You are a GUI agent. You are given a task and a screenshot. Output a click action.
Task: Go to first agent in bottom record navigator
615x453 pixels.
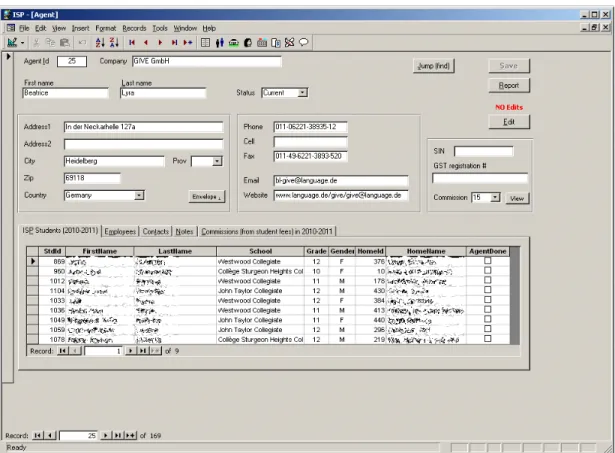(38, 435)
